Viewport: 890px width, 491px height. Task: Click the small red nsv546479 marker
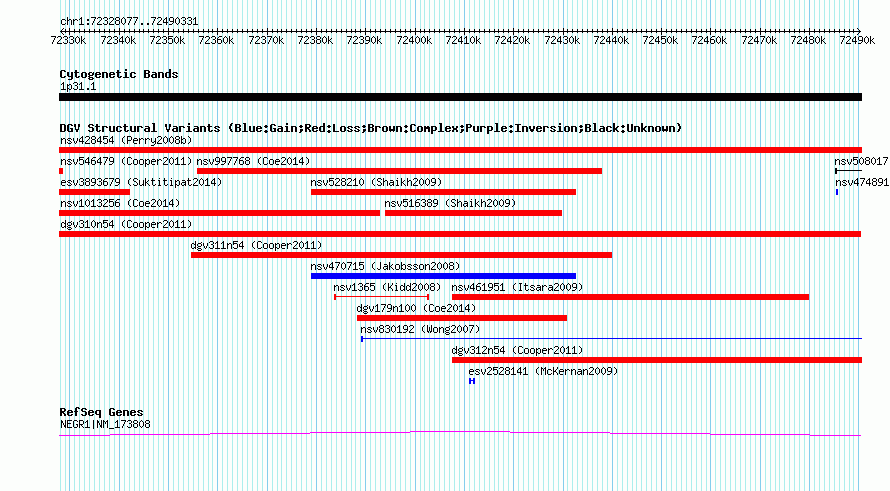pos(61,171)
